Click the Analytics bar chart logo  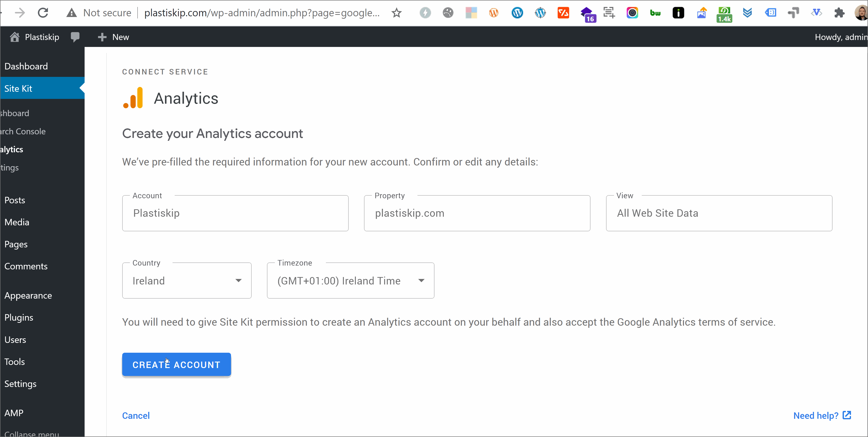point(133,98)
